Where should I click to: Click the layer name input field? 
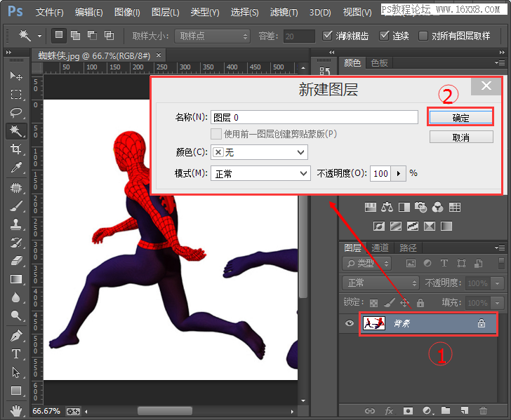click(314, 117)
